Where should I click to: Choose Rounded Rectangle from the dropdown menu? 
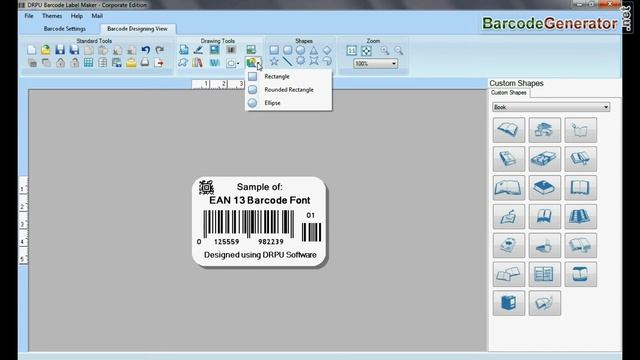[x=288, y=89]
